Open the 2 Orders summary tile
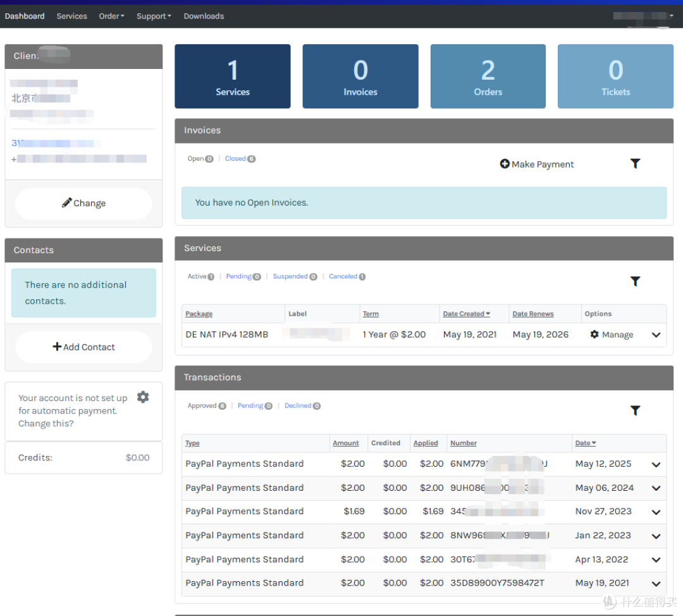 pyautogui.click(x=488, y=77)
